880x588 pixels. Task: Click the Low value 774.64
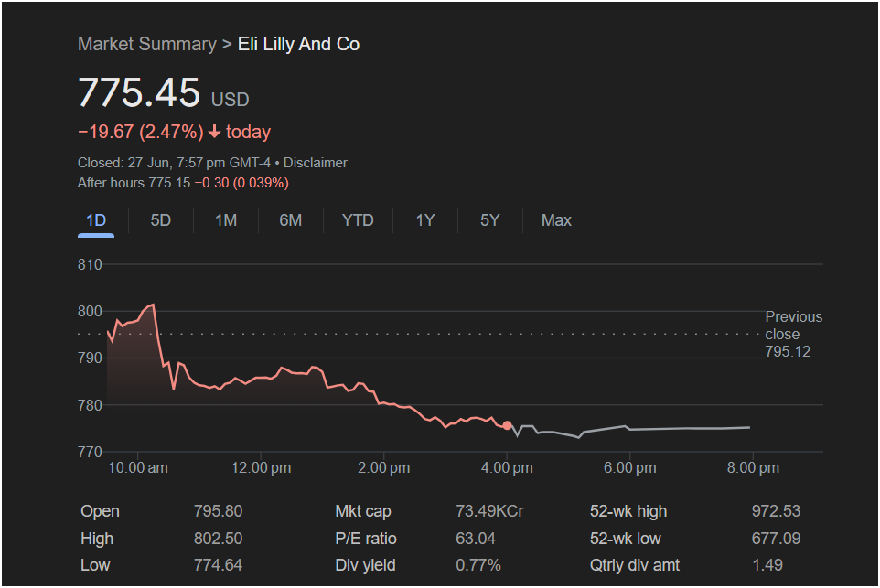click(x=219, y=565)
